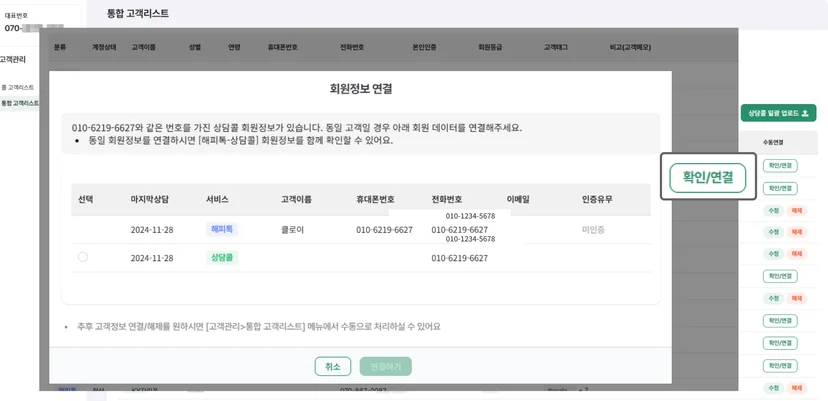Image resolution: width=828 pixels, height=401 pixels.
Task: Click the 상담콜 service tag in table
Action: (x=222, y=258)
